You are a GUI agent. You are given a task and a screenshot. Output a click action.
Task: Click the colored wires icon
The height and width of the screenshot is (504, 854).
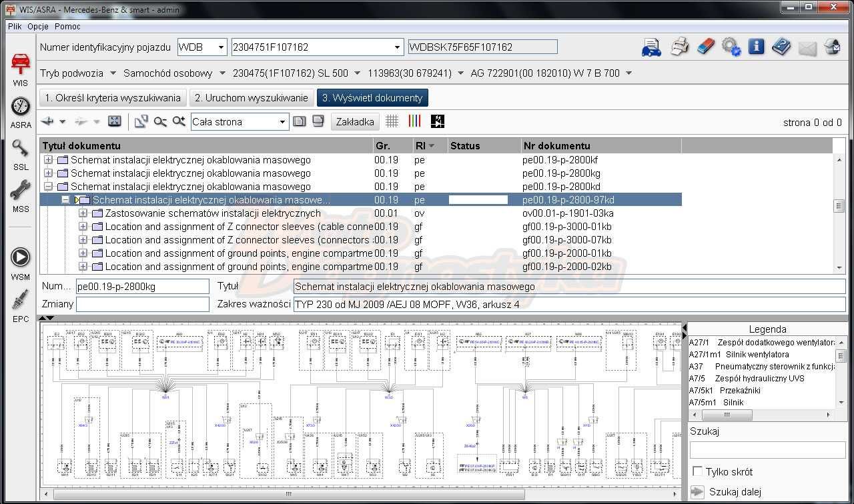(x=414, y=121)
